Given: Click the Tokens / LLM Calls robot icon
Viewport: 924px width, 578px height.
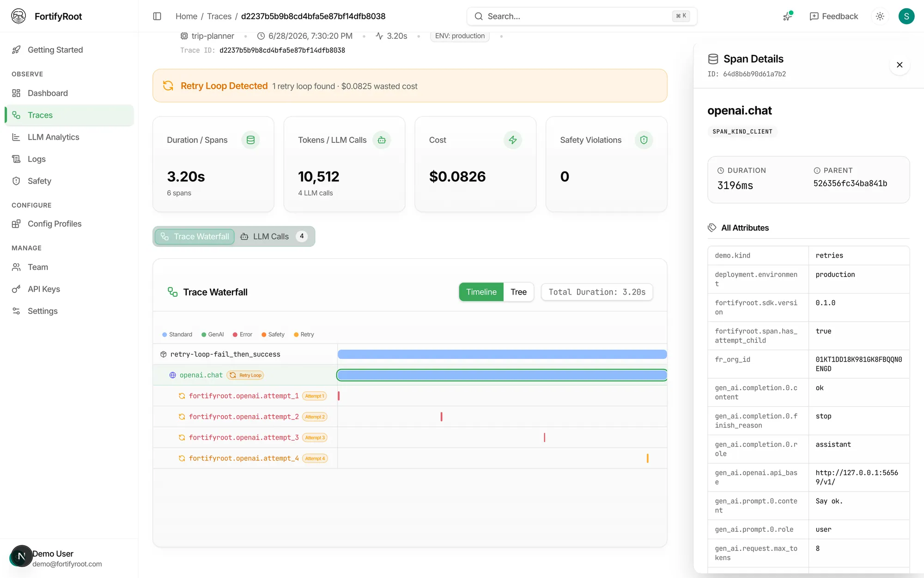Looking at the screenshot, I should 382,140.
